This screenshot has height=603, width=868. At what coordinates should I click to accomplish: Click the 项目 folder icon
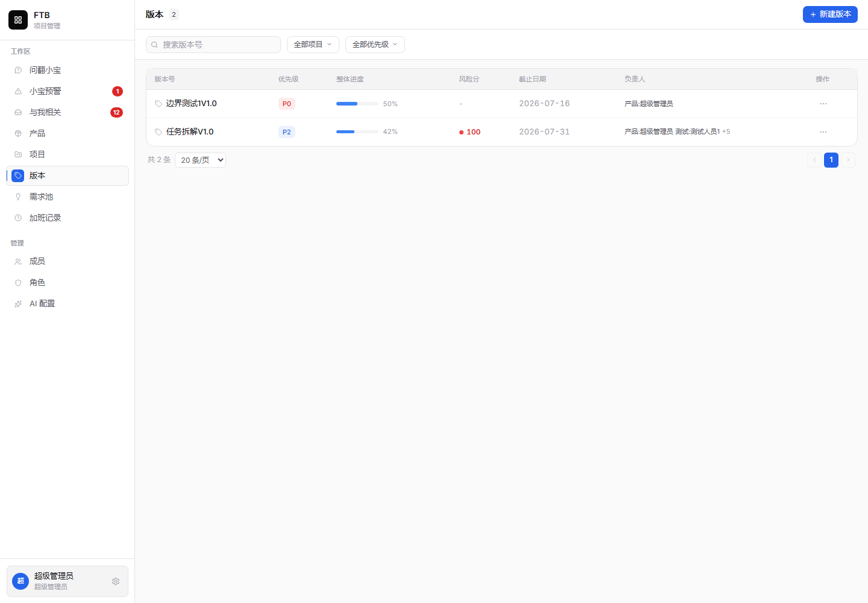click(18, 155)
